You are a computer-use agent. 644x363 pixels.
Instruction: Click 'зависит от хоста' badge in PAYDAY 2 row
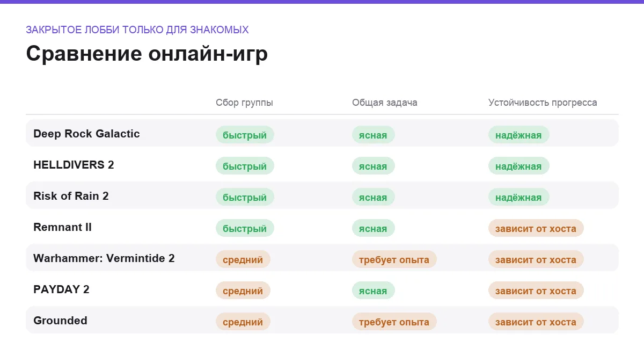coord(536,291)
